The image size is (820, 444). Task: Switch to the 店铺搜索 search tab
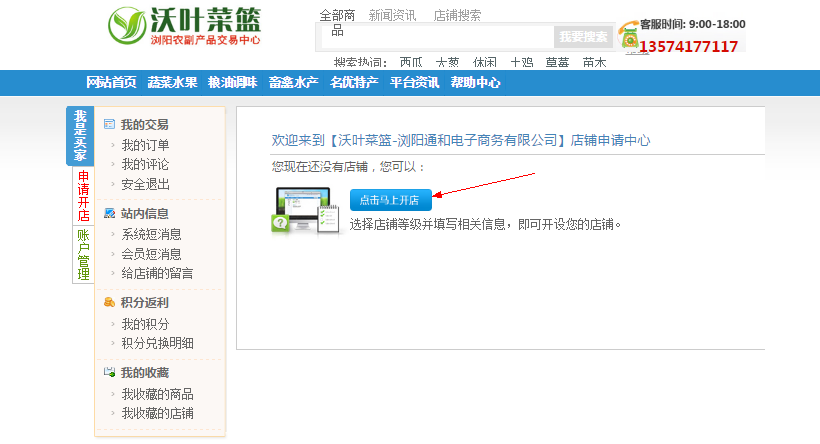click(x=457, y=15)
